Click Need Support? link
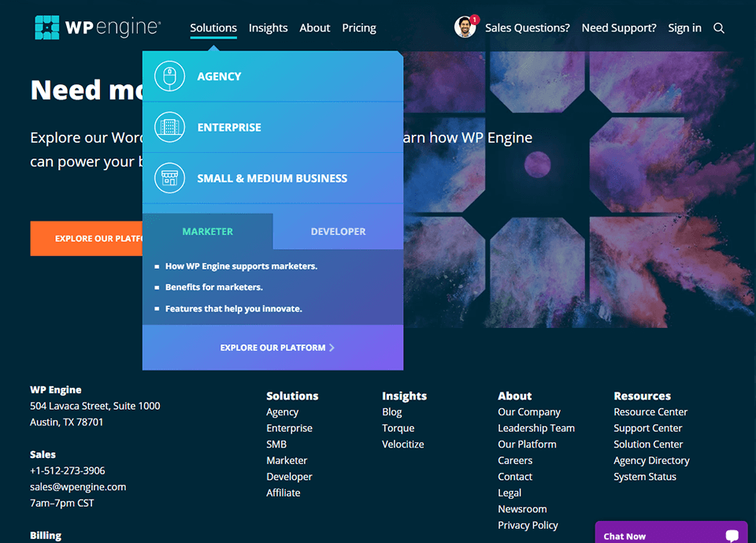 619,28
